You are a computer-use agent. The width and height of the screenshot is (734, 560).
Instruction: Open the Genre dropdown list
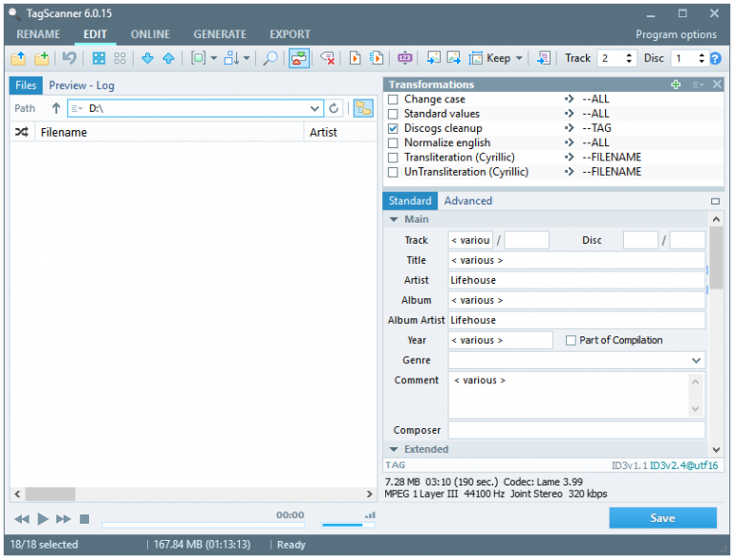pyautogui.click(x=695, y=360)
